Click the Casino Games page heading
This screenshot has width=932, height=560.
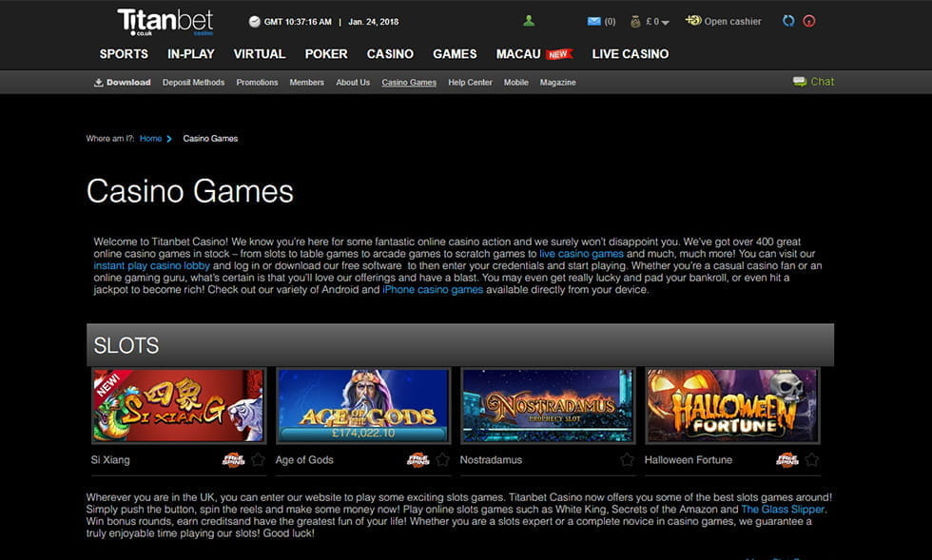tap(190, 191)
